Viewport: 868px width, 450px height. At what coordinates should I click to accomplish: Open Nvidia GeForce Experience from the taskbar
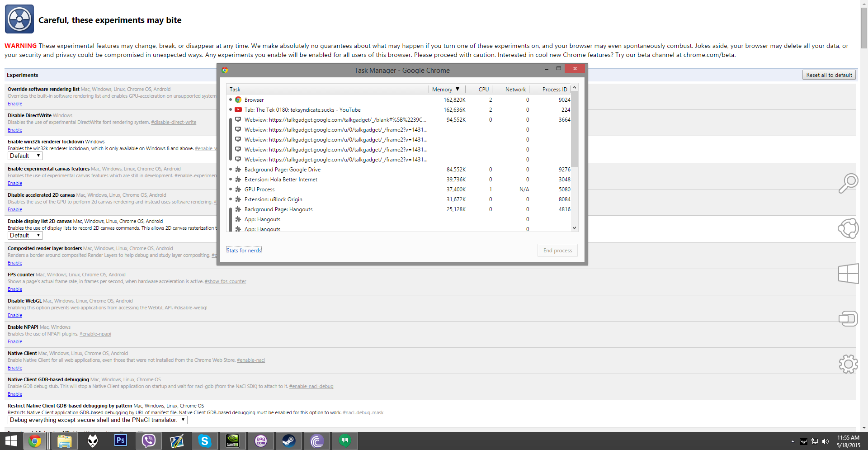pyautogui.click(x=233, y=441)
